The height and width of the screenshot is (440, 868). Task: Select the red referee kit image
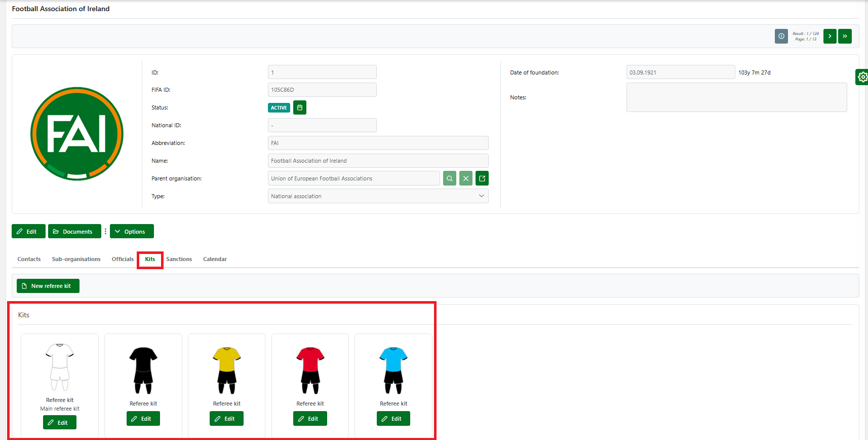[310, 370]
